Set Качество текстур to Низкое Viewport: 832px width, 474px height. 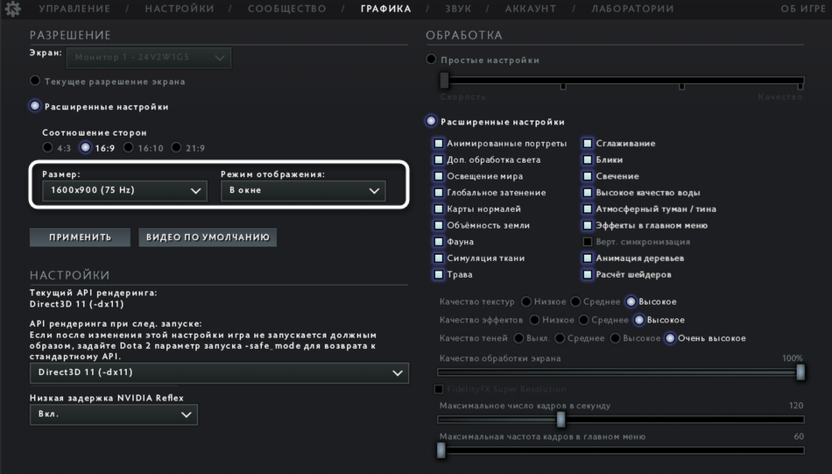[x=526, y=302]
